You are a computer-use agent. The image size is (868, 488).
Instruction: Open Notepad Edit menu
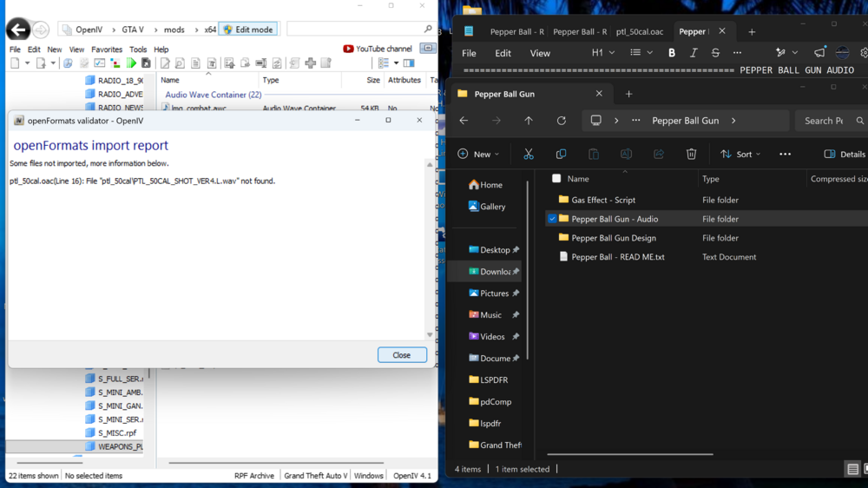pos(503,53)
